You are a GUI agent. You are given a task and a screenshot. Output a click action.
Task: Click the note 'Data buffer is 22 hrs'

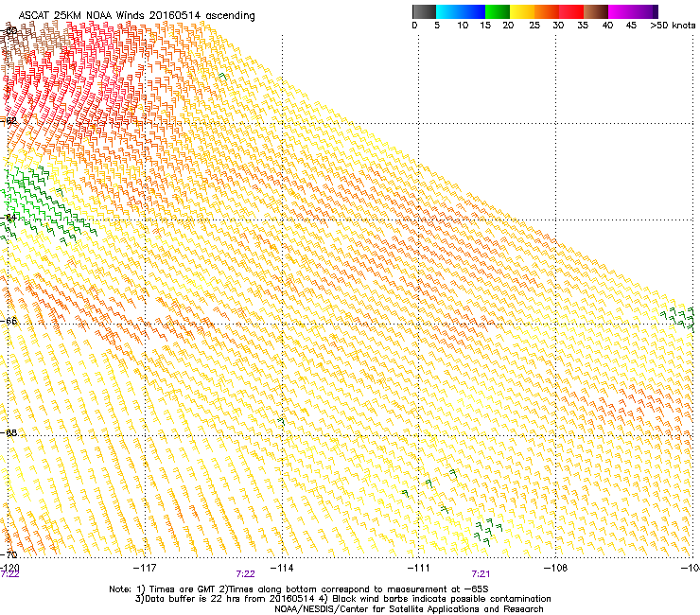point(189,599)
